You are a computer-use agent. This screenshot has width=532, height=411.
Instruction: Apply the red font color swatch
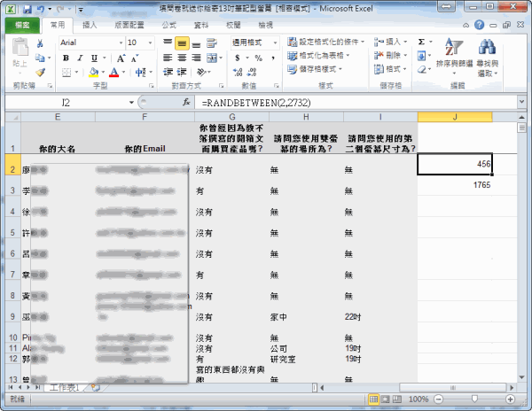click(114, 72)
